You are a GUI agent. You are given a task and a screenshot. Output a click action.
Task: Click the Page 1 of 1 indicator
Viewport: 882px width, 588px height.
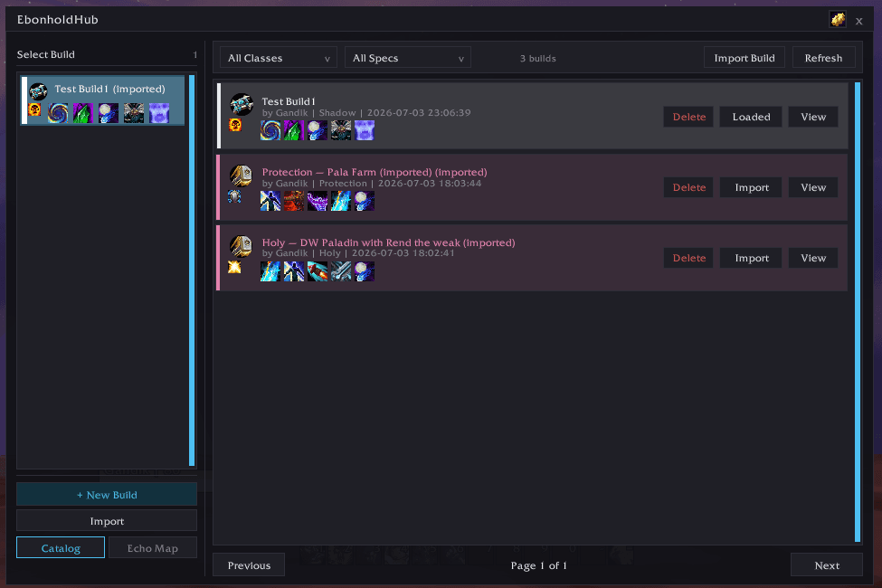[x=538, y=565]
